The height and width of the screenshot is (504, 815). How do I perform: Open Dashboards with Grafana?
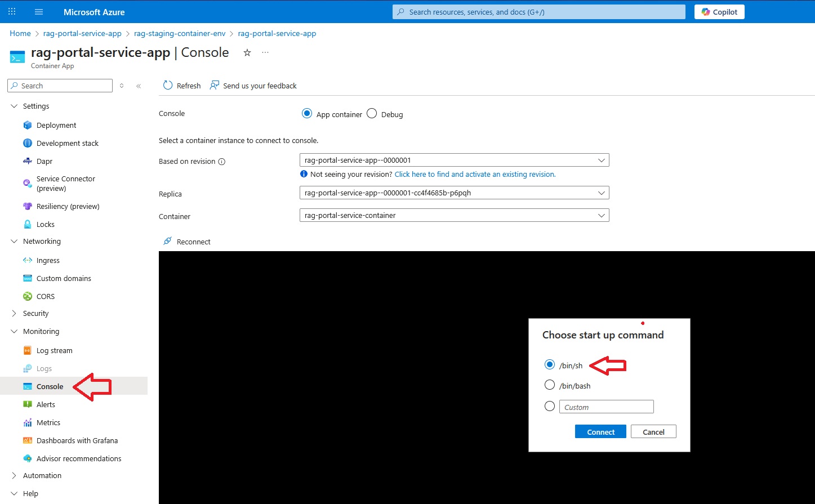coord(77,440)
